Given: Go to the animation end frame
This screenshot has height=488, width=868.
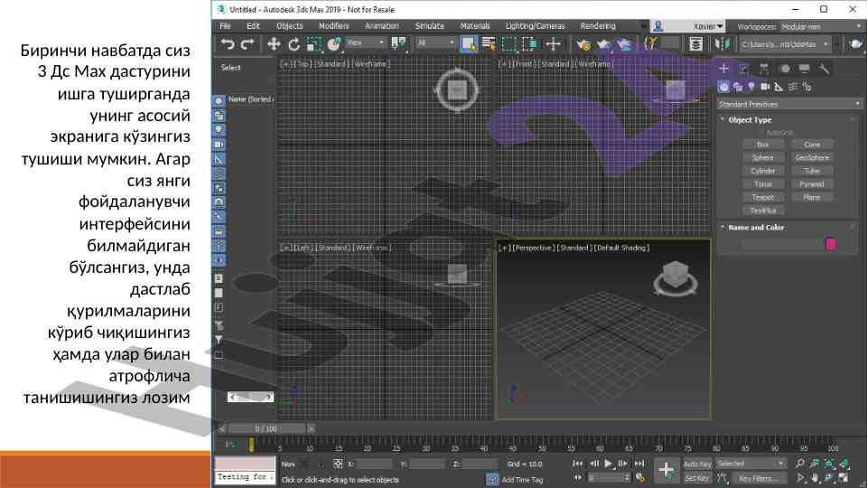Looking at the screenshot, I should (639, 464).
